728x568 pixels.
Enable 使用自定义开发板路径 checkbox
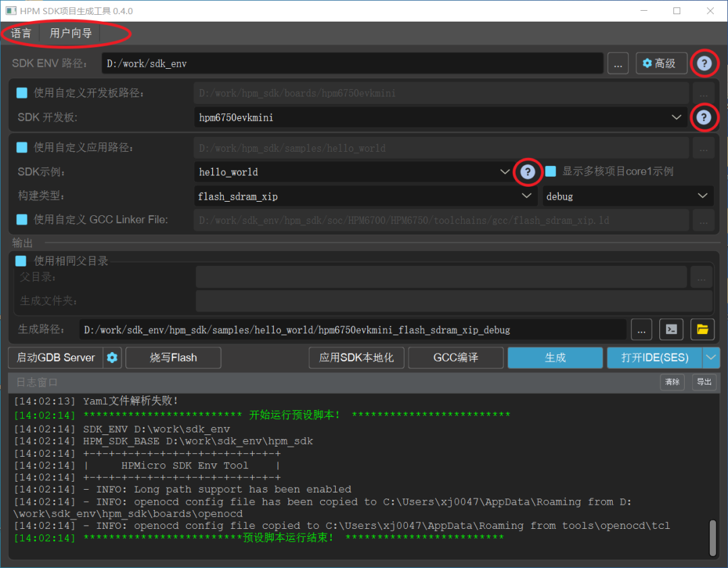(x=22, y=92)
